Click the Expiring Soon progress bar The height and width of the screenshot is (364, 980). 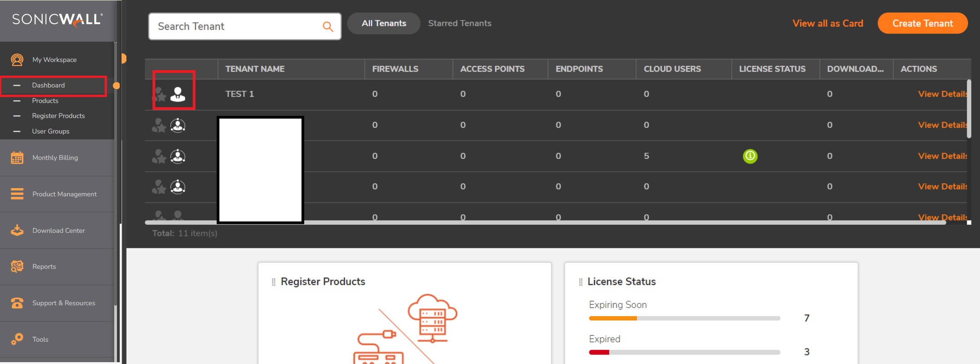tap(684, 318)
